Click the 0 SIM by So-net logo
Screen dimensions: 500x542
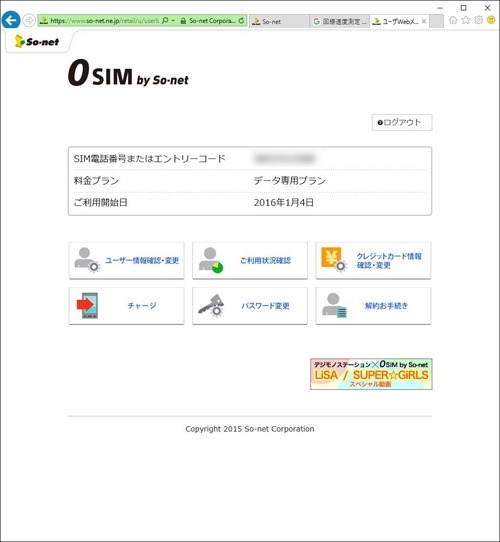(x=128, y=73)
